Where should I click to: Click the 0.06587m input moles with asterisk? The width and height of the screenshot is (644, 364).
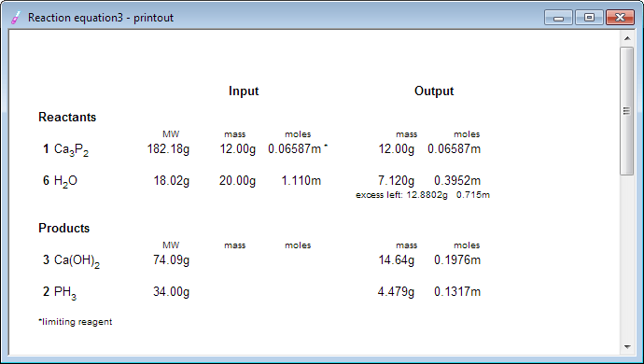(x=298, y=148)
